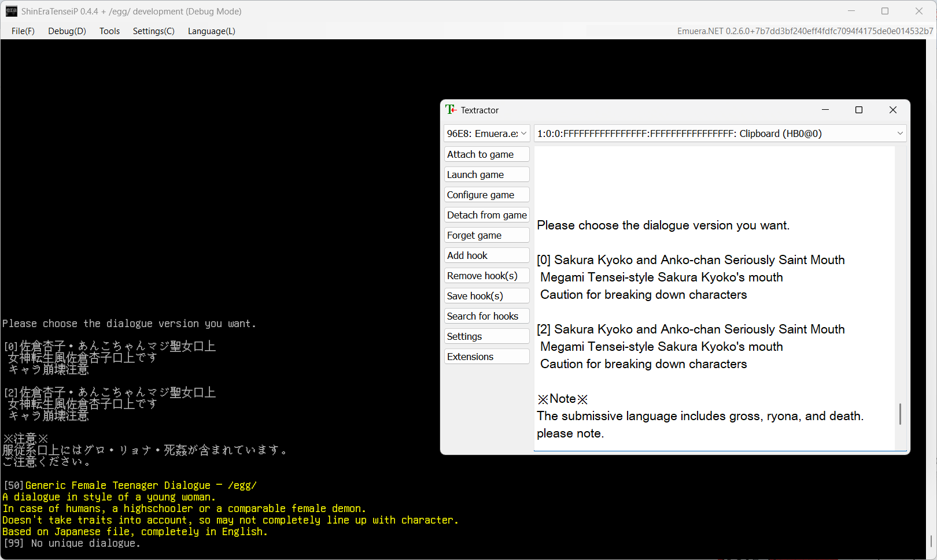Click Detach from game button
Viewport: 937px width, 560px height.
pyautogui.click(x=486, y=215)
